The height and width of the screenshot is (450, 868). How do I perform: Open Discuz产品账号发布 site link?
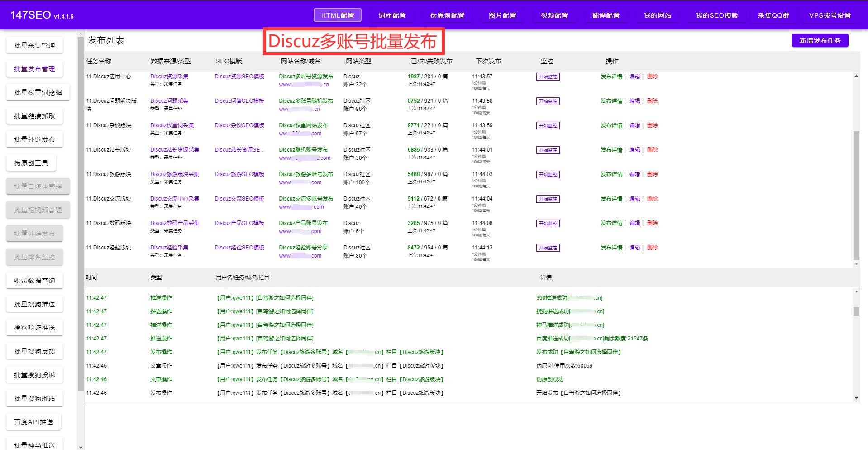click(303, 223)
